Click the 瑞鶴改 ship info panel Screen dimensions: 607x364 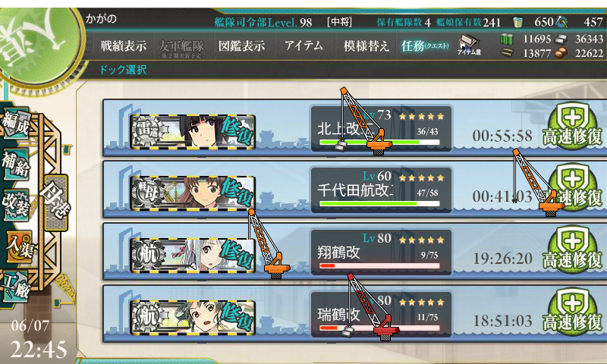[382, 314]
